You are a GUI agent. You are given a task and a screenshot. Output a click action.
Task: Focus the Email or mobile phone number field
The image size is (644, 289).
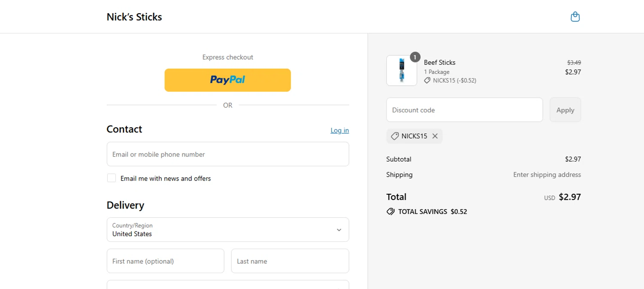pyautogui.click(x=228, y=154)
